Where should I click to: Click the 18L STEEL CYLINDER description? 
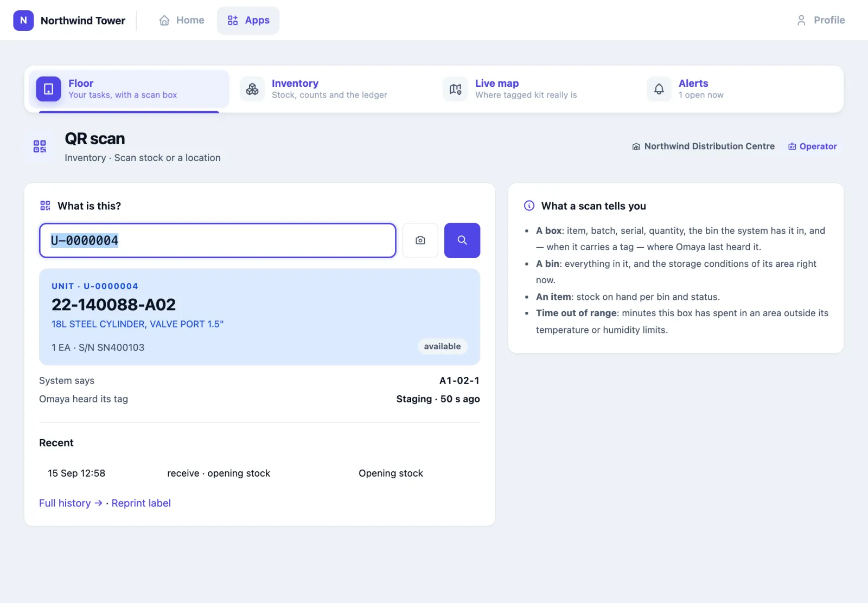coord(137,324)
